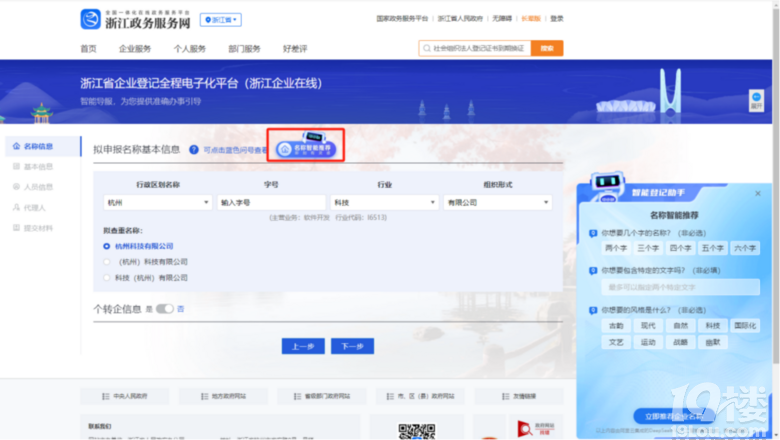Screen dimensions: 780x440
Task: Switch to 长辈版 link
Action: point(531,18)
